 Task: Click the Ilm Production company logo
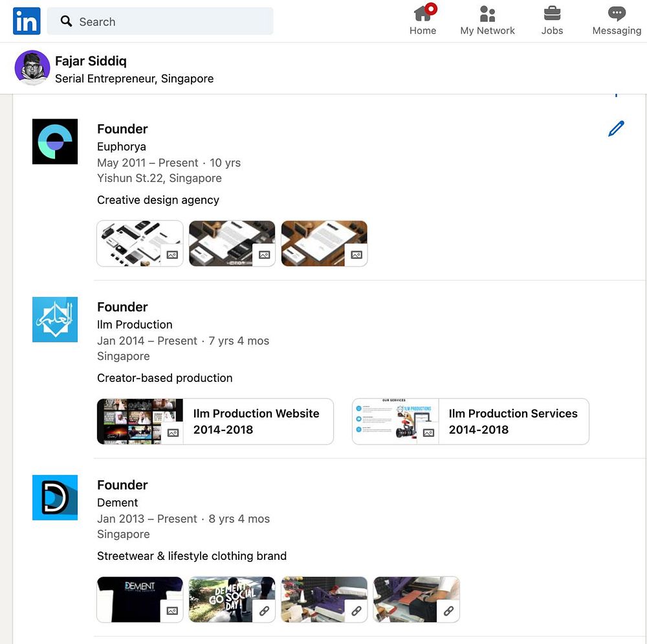coord(55,320)
